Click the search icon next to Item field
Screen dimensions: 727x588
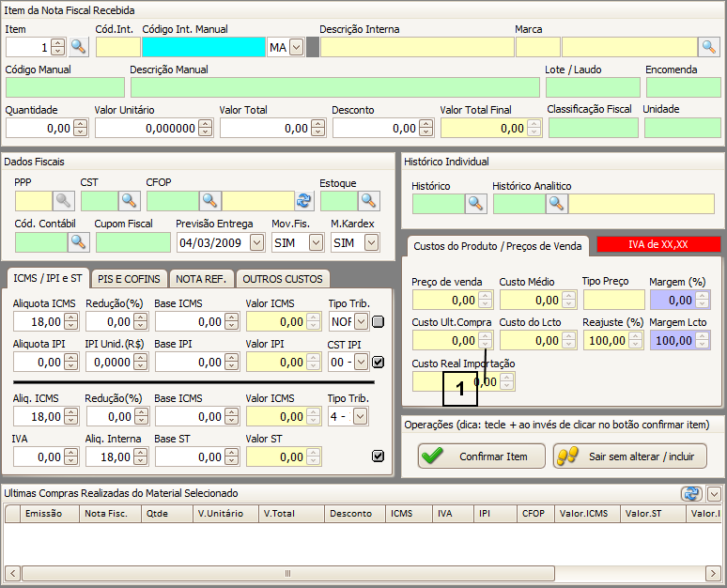(78, 47)
